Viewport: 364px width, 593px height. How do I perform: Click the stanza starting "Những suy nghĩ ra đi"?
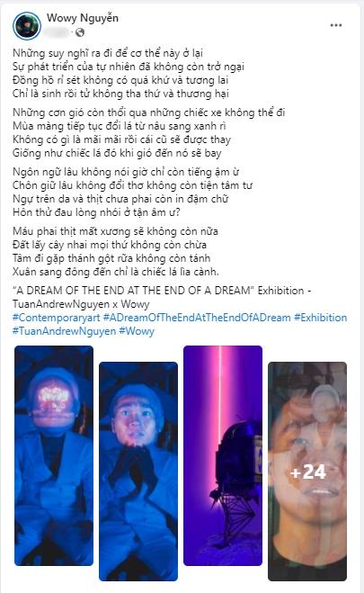click(129, 74)
